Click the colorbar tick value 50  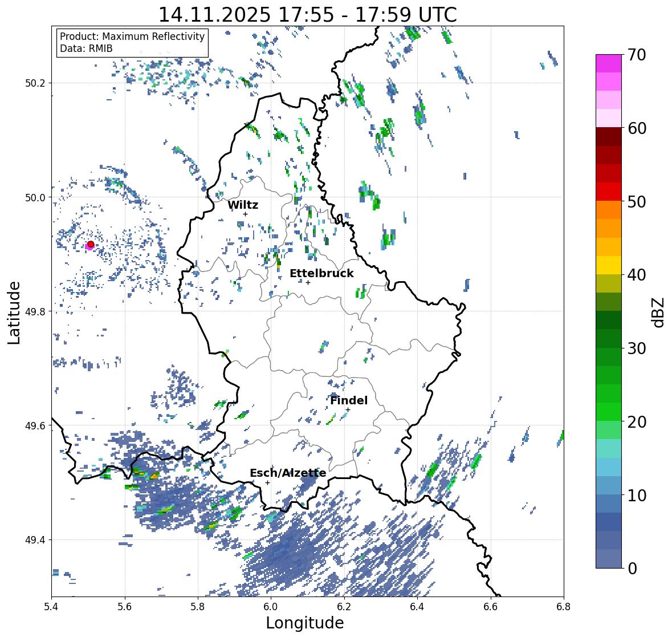coord(636,201)
